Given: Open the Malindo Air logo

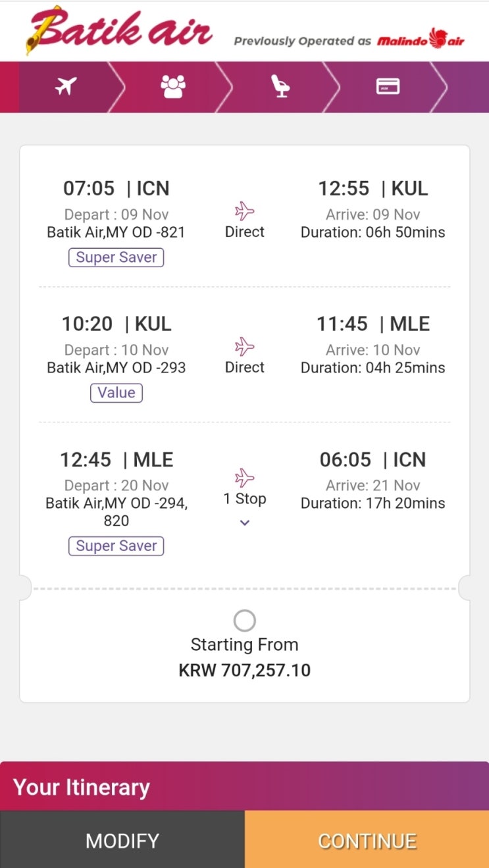Looking at the screenshot, I should point(421,39).
